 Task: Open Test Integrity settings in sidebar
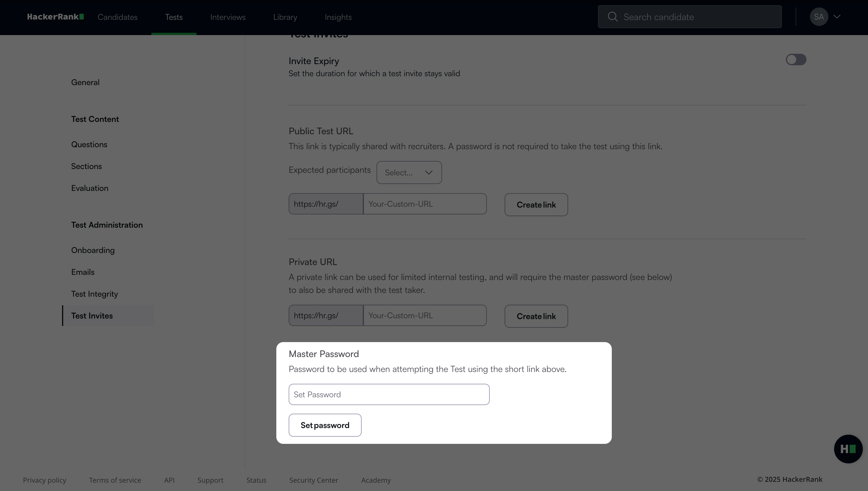coord(94,294)
